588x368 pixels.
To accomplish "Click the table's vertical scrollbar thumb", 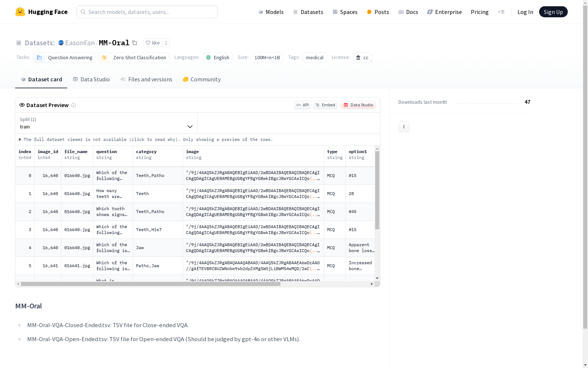I will pyautogui.click(x=377, y=190).
